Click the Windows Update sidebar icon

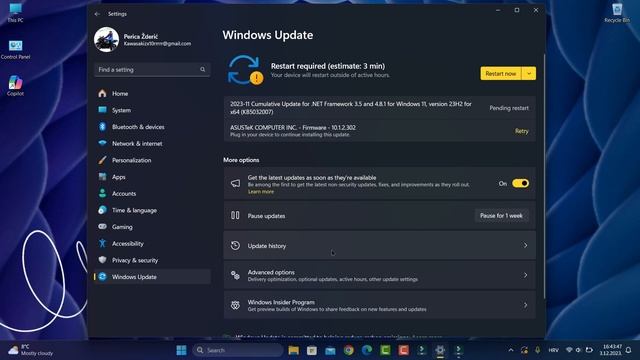point(102,277)
